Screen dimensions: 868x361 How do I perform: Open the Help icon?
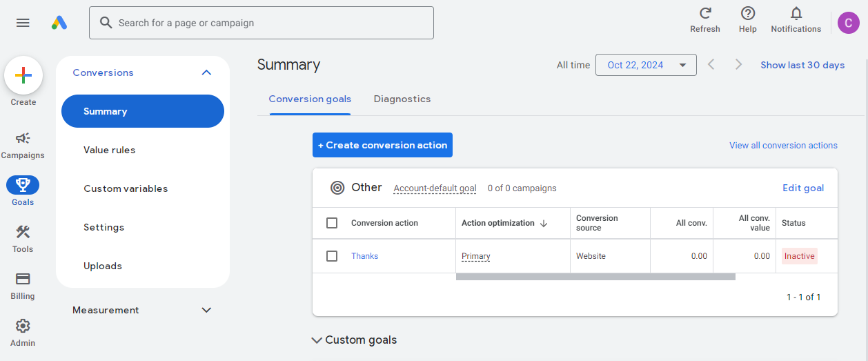[748, 13]
